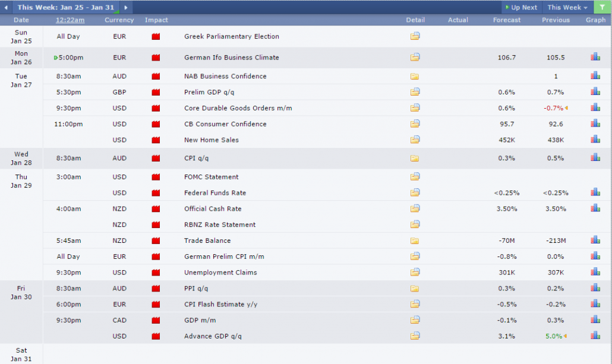The image size is (612, 364).
Task: Go to previous week using left arrow
Action: point(6,7)
